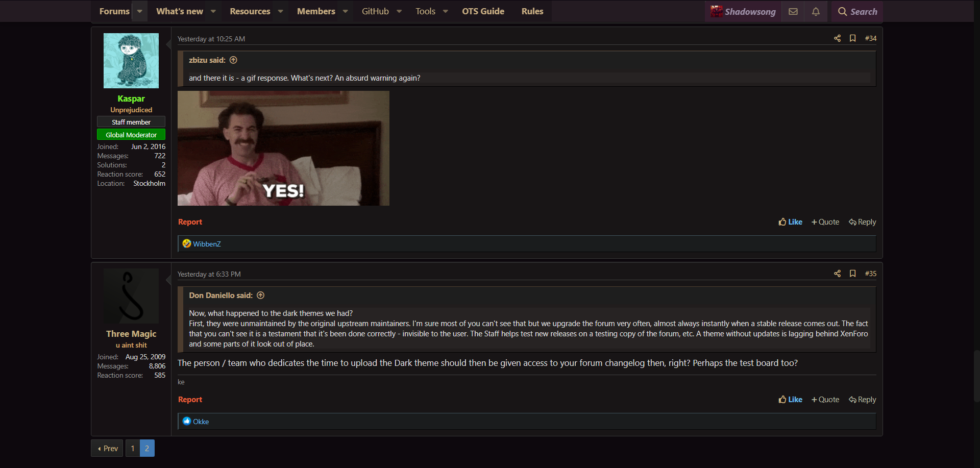
Task: Like Kaspar's post #34
Action: point(790,222)
